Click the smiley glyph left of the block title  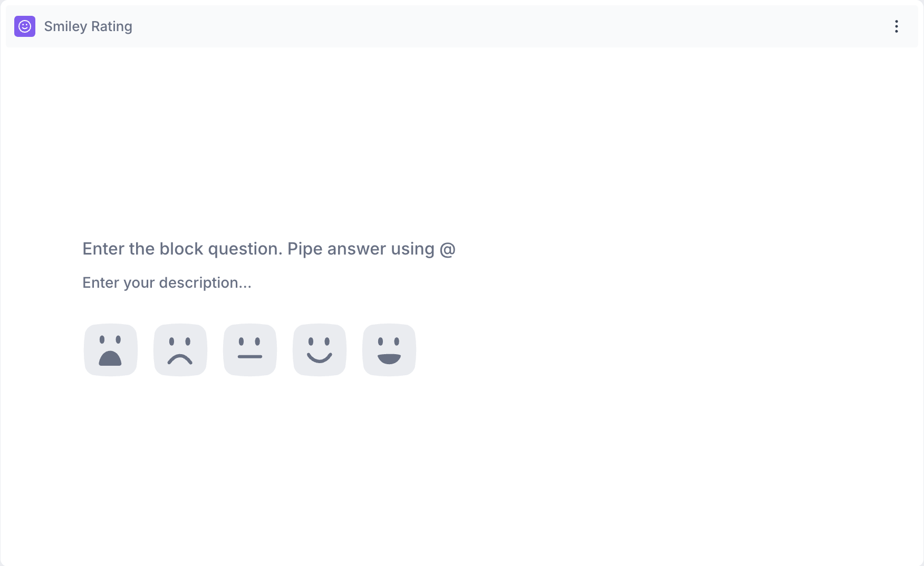point(25,26)
